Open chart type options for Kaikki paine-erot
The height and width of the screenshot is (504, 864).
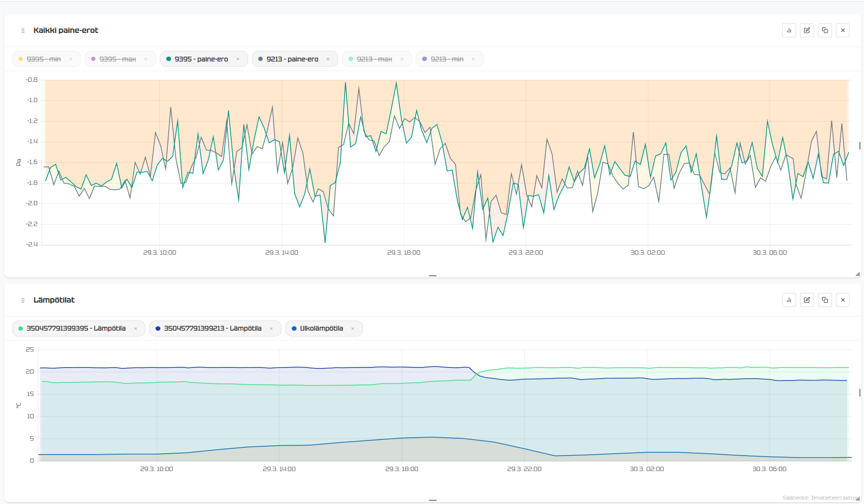789,30
